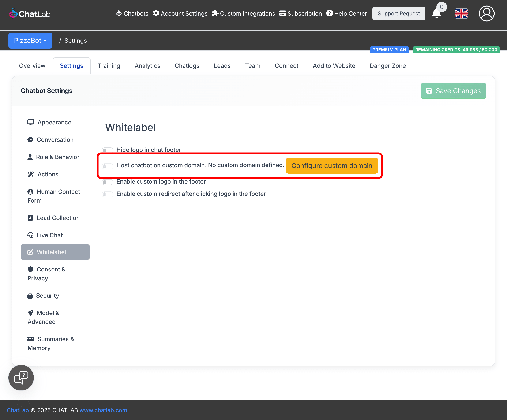Click the ChatLab logo in the header

pos(29,14)
